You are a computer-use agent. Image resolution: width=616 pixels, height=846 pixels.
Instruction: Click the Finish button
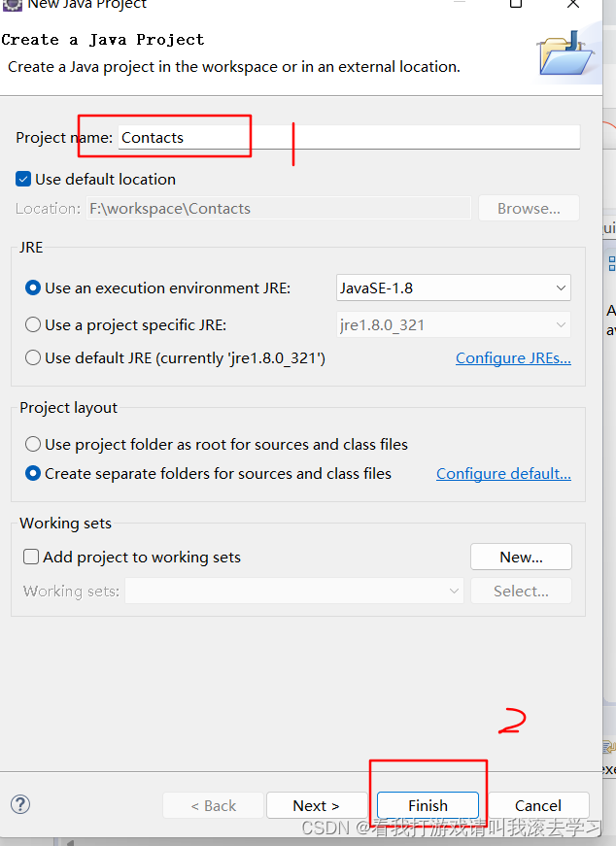tap(427, 804)
